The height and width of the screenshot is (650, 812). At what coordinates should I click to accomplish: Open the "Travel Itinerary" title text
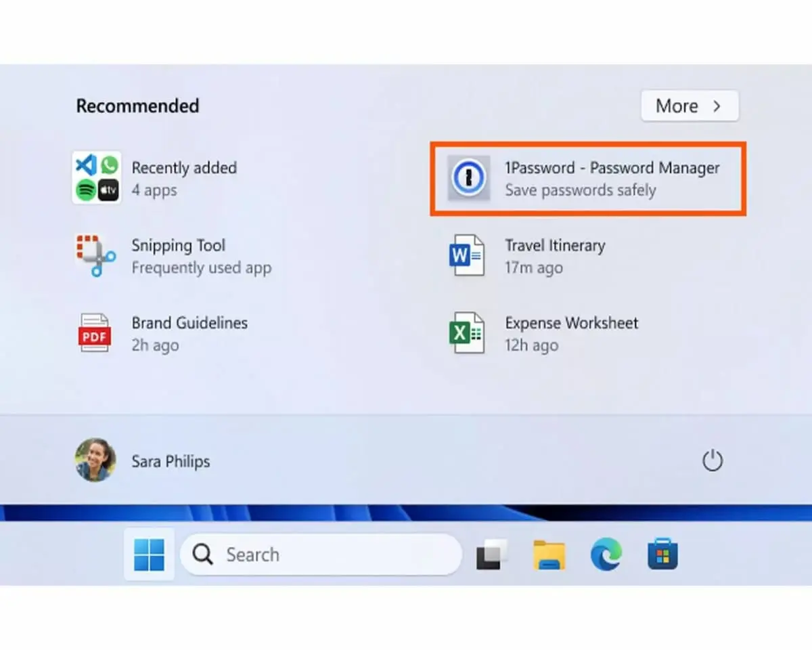point(555,246)
